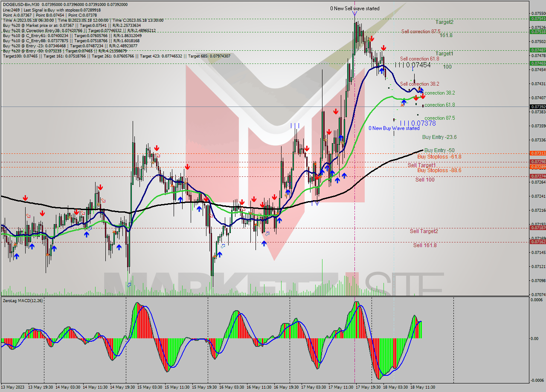Click the 'Sell 161.8' label
The width and height of the screenshot is (546, 392).
click(x=425, y=245)
